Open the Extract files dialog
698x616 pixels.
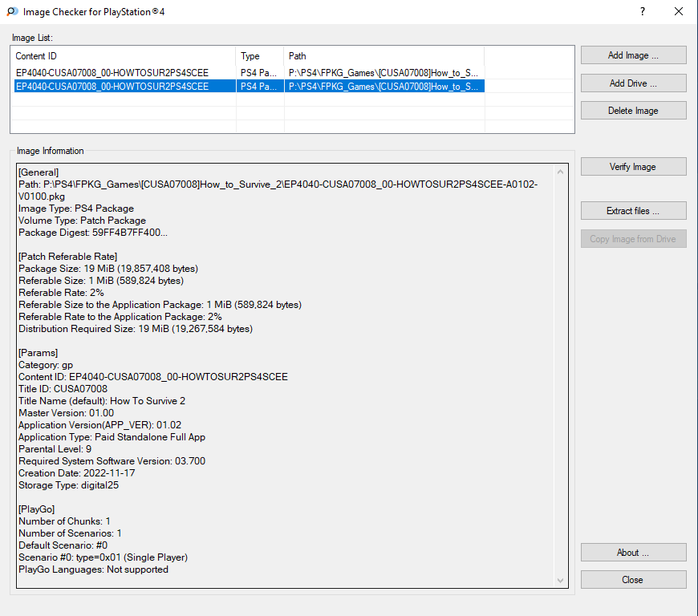633,210
